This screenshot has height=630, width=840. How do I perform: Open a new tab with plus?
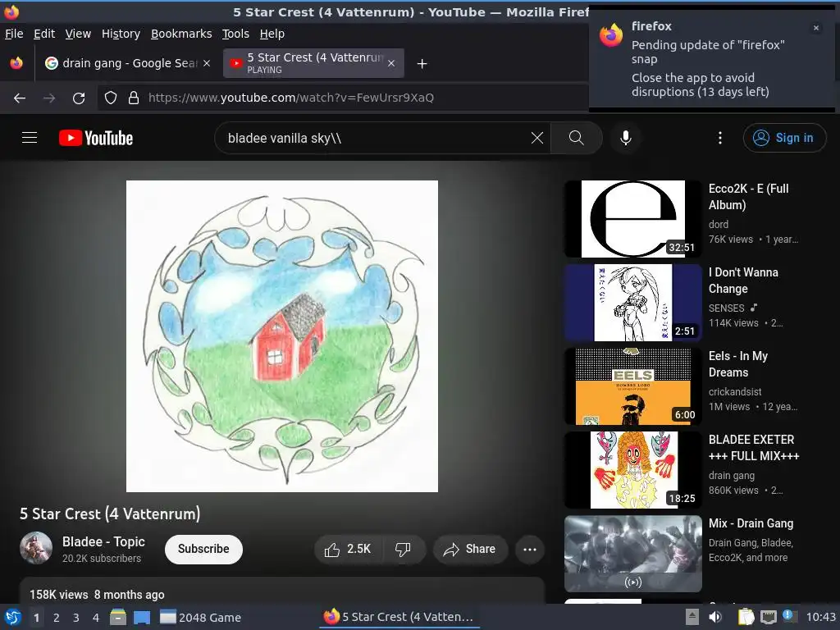[x=422, y=64]
